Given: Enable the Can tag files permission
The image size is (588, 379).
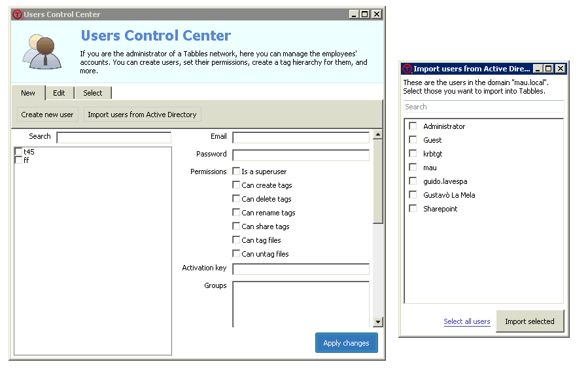Looking at the screenshot, I should (236, 240).
